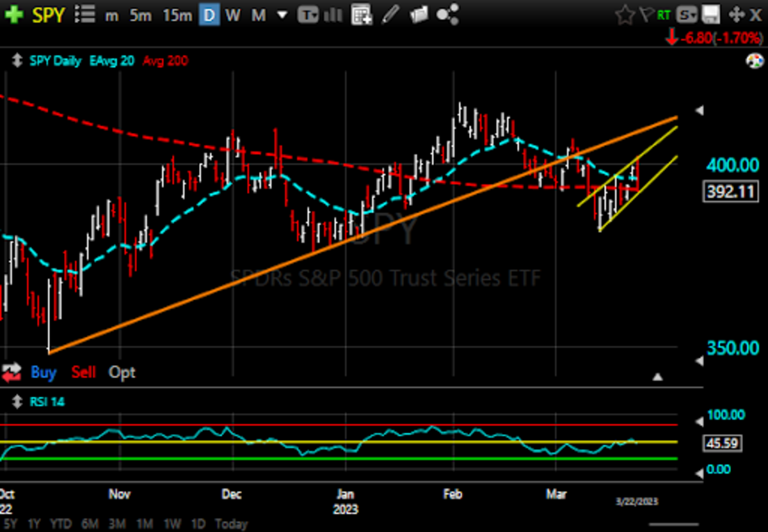Expand the RSI 14 panel arrows
Image resolution: width=768 pixels, height=532 pixels.
pos(17,402)
